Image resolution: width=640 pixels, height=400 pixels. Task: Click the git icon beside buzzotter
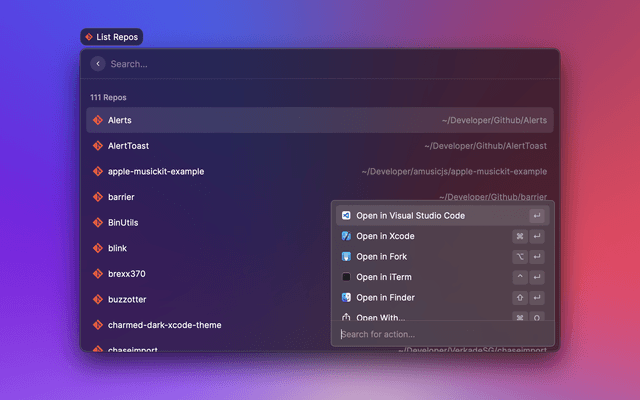point(98,299)
